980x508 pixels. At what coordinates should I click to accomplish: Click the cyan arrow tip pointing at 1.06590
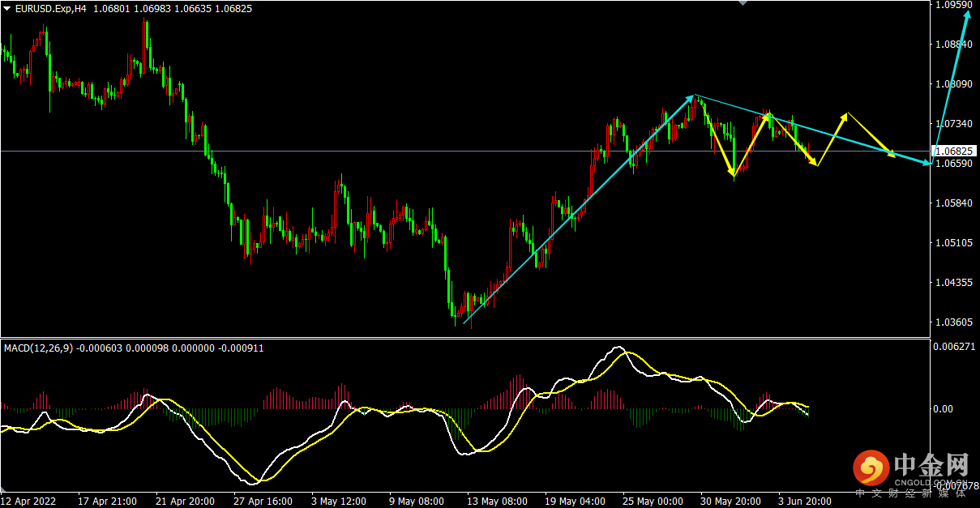[927, 164]
